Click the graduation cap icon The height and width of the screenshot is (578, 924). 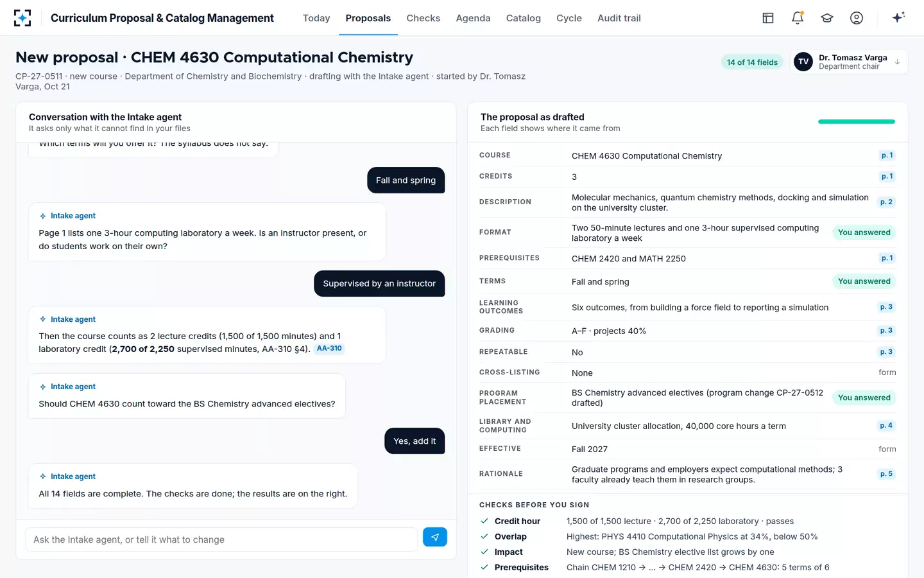click(x=827, y=18)
